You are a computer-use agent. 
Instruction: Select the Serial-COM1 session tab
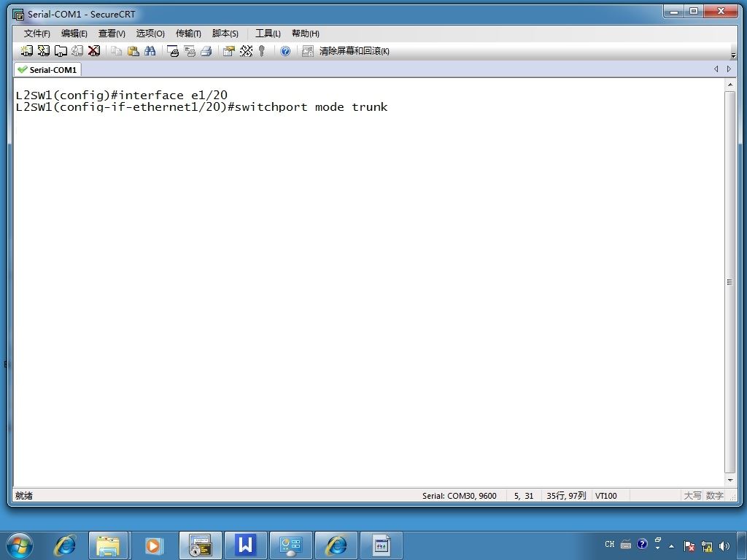(47, 69)
